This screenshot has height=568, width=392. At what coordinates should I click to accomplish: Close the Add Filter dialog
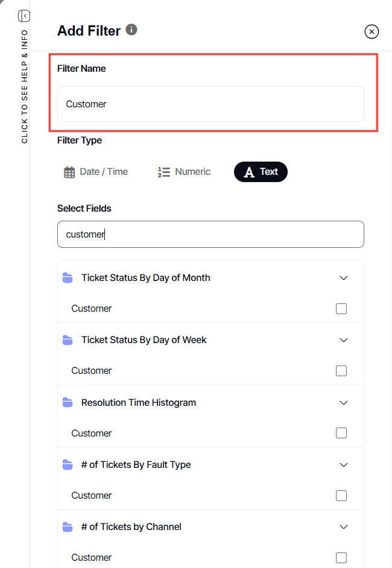[x=371, y=31]
